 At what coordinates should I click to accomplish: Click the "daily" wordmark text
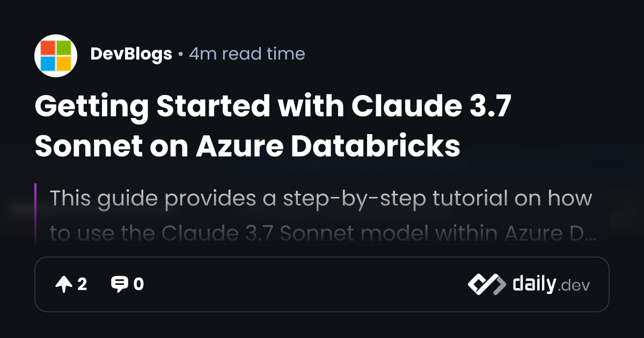tap(533, 284)
